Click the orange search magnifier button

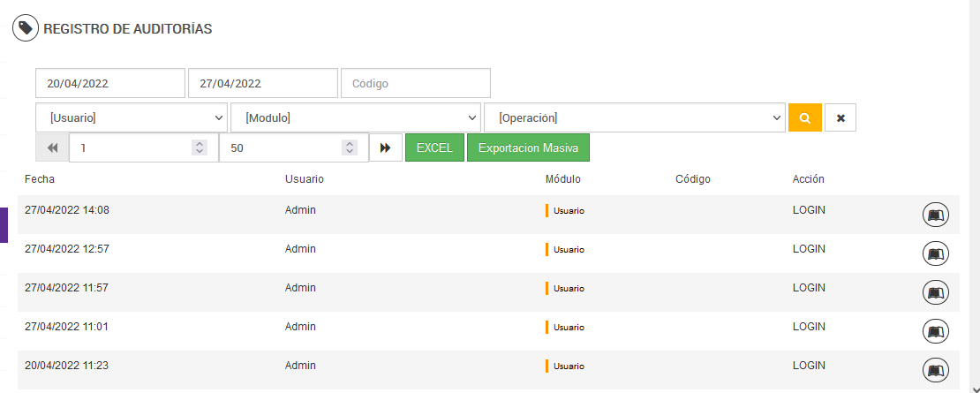tap(804, 117)
